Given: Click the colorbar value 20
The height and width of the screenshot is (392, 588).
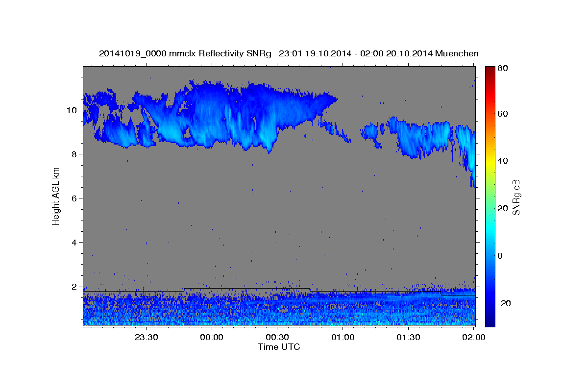Looking at the screenshot, I should point(502,208).
